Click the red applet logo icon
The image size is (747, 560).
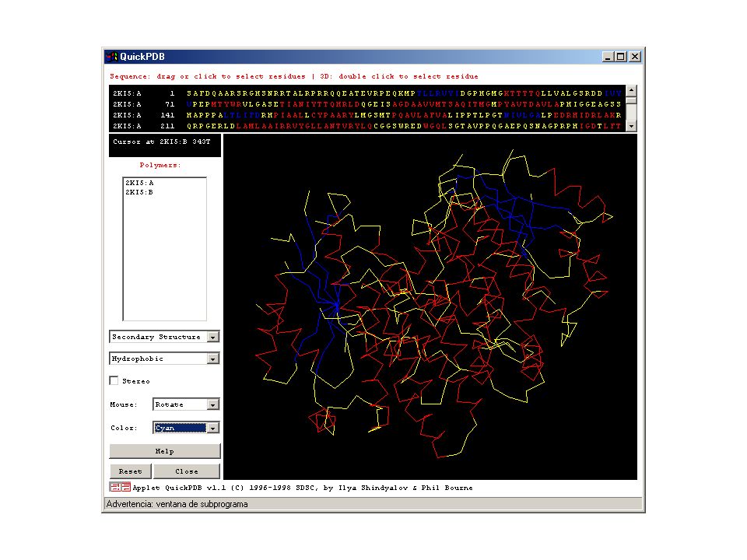click(120, 487)
